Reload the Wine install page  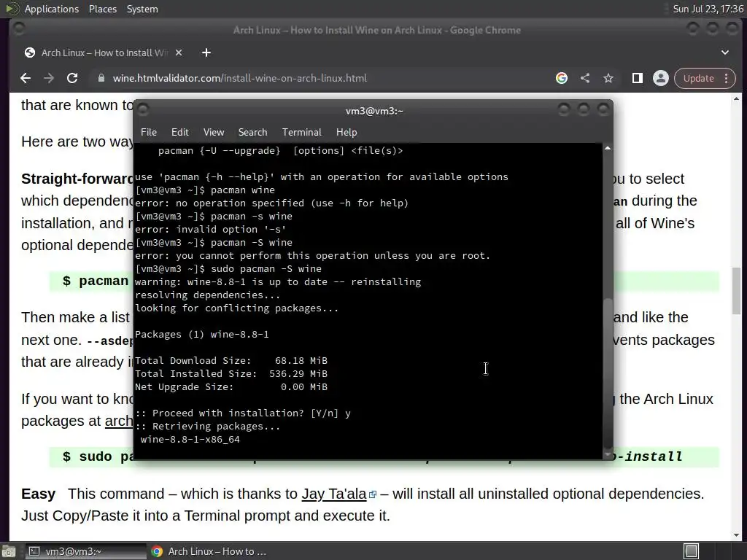point(72,78)
